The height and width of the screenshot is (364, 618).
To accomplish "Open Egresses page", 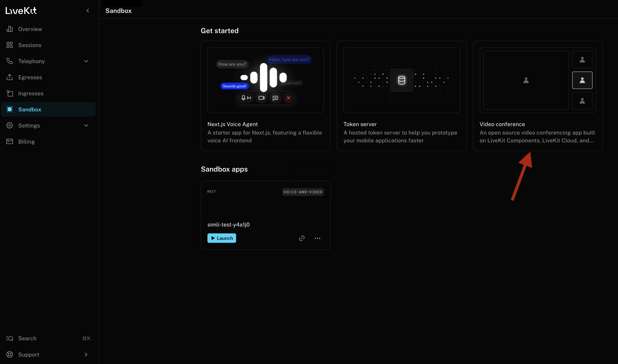I will click(x=48, y=77).
